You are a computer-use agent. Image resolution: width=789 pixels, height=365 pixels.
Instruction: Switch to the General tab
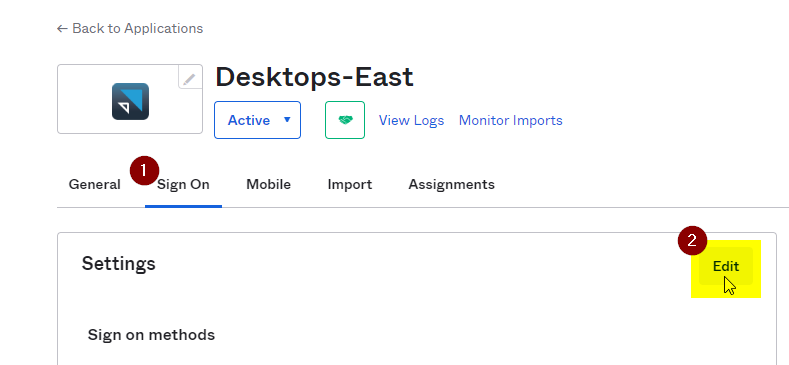(x=95, y=184)
